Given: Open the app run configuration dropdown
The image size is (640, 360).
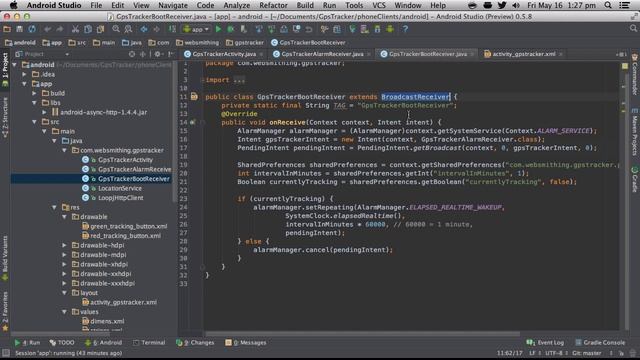Looking at the screenshot, I should point(196,29).
